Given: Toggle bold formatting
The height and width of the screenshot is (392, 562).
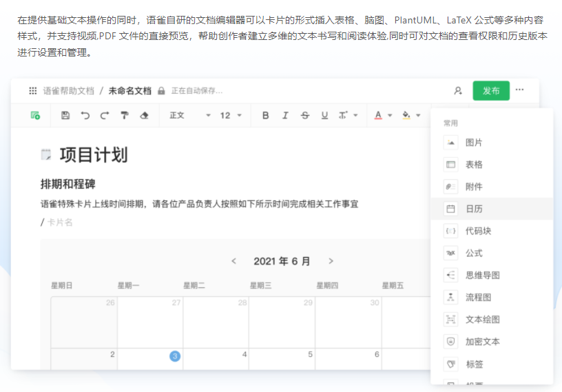Looking at the screenshot, I should coord(266,116).
